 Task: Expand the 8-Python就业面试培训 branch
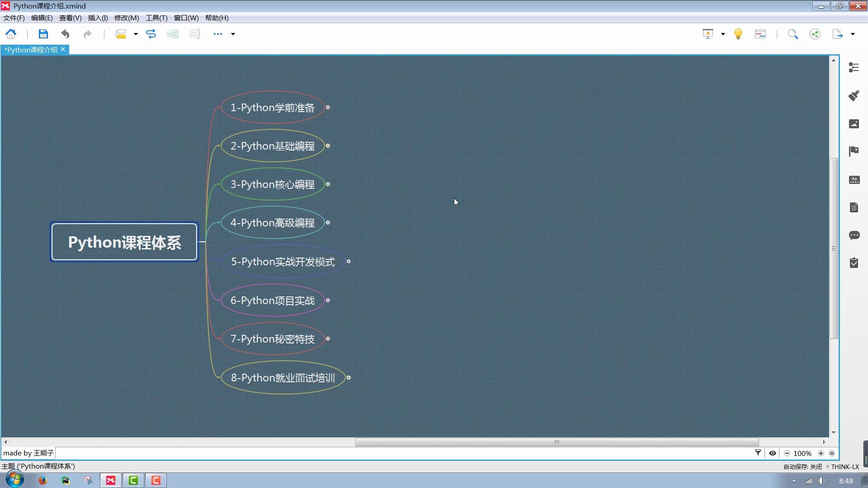349,377
